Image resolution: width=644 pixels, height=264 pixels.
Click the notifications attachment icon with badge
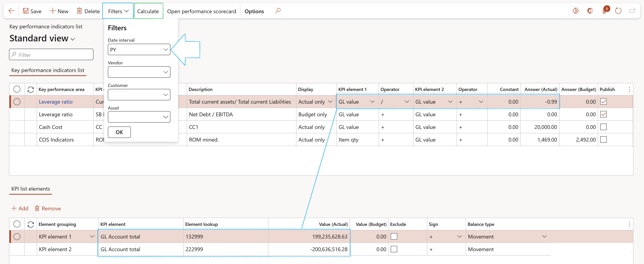pyautogui.click(x=604, y=11)
